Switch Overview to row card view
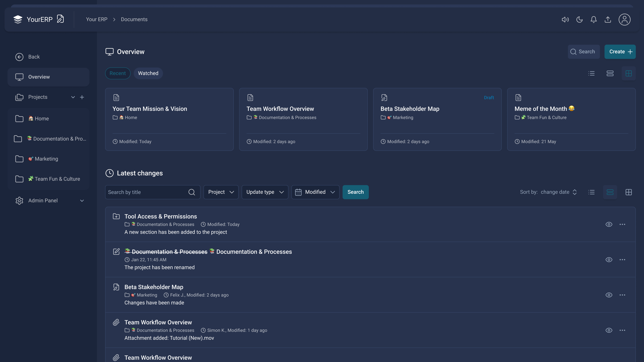This screenshot has height=362, width=644. tap(610, 74)
